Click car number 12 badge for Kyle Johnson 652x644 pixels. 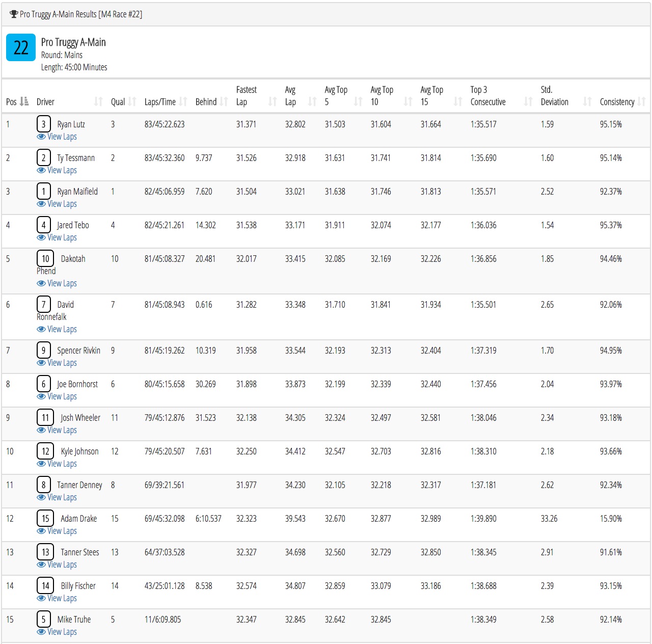(x=45, y=451)
